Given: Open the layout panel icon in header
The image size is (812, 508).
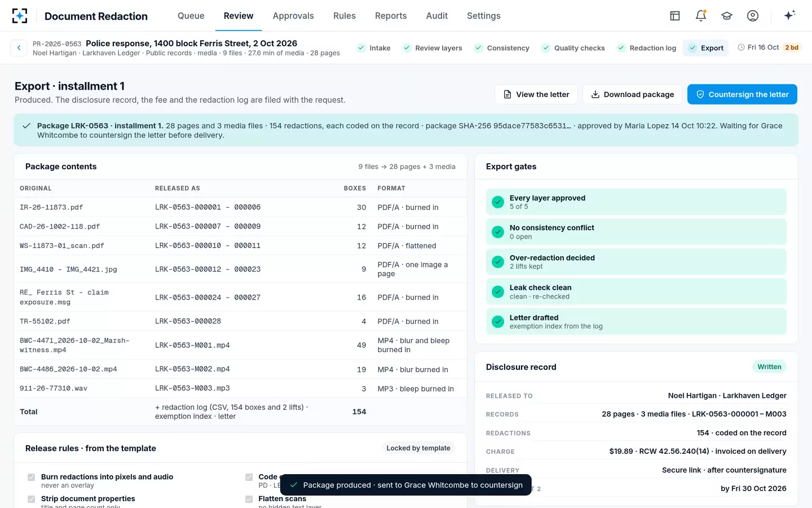Looking at the screenshot, I should click(x=675, y=16).
